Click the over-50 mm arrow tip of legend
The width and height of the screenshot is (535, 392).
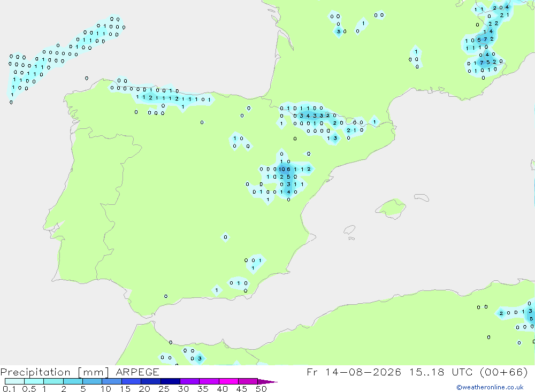tap(267, 381)
